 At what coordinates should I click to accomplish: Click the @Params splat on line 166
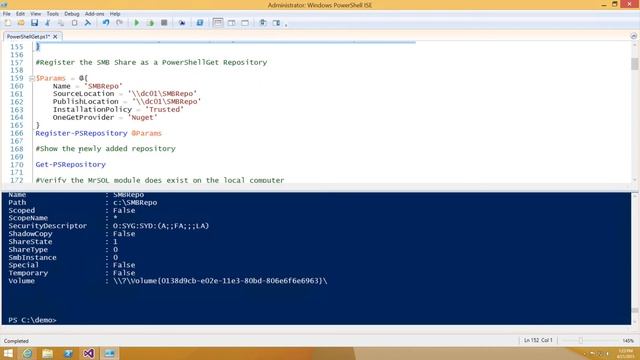tap(147, 133)
